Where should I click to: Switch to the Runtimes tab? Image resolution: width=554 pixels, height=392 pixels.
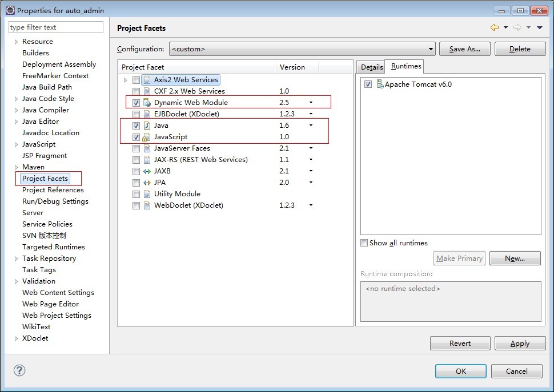(x=406, y=66)
